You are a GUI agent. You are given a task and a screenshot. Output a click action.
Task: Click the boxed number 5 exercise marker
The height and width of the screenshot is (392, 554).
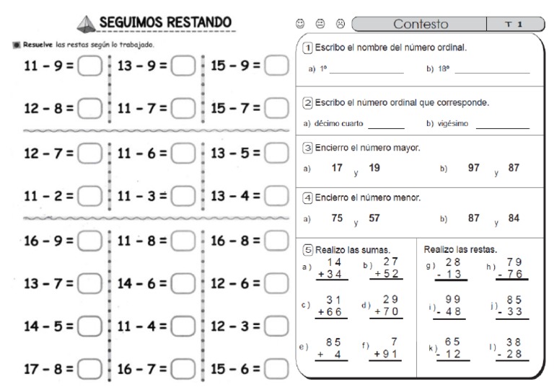(x=308, y=250)
